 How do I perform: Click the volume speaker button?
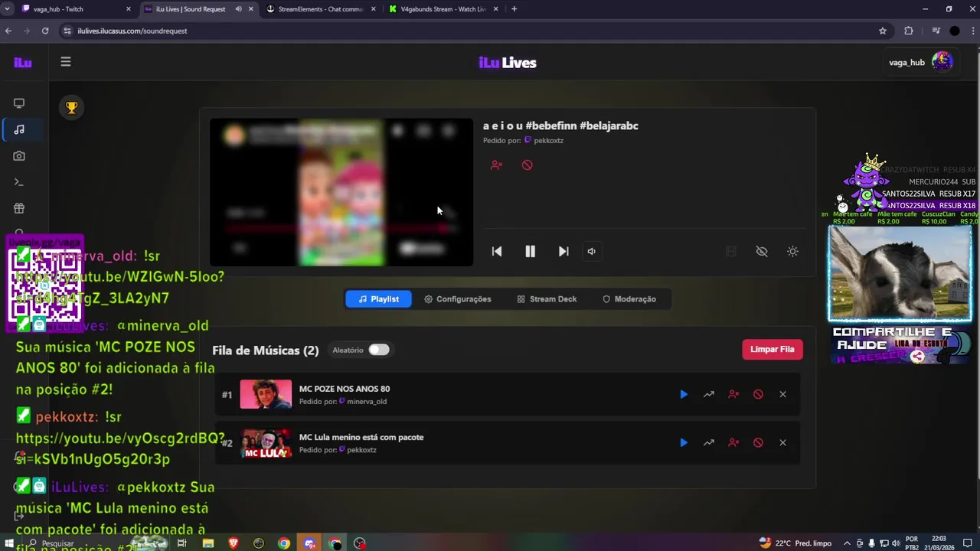point(591,251)
